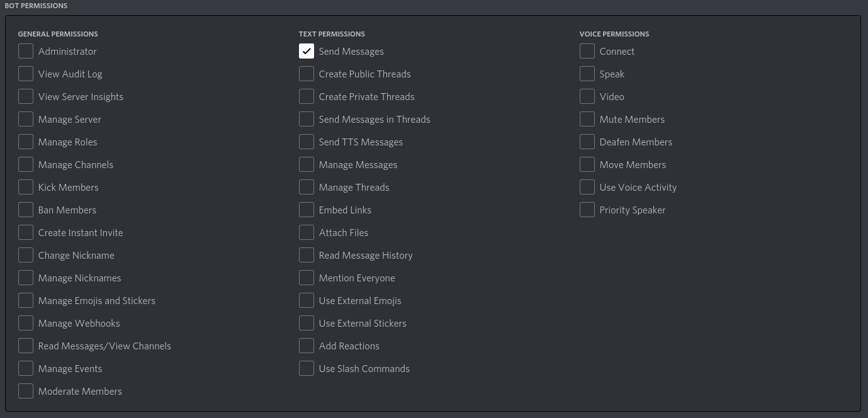This screenshot has height=418, width=868.
Task: Check the Mute Members permission
Action: coord(587,119)
